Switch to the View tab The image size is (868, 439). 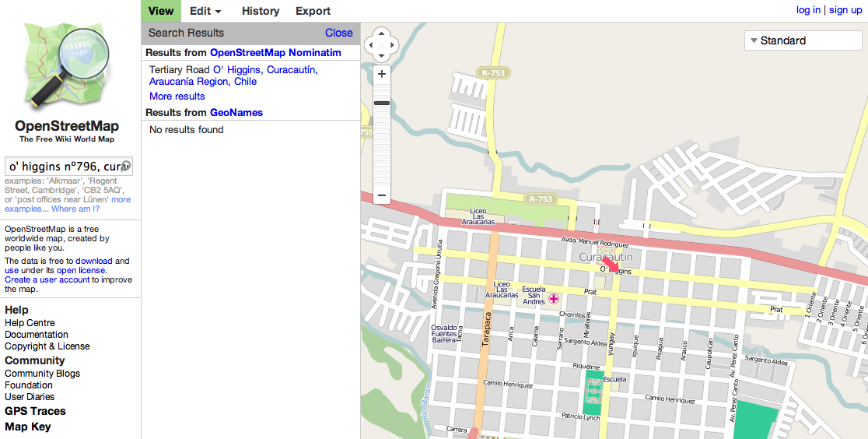pos(160,11)
